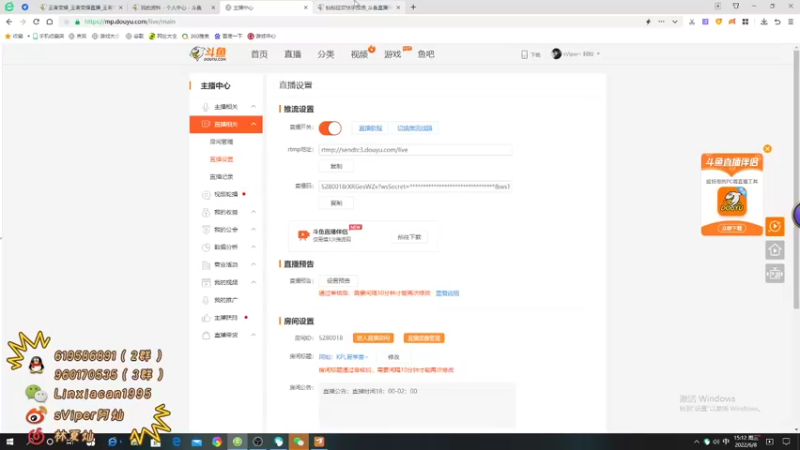Click 前往下载 for 斗鱼直播伴侣
800x450 pixels.
click(x=409, y=237)
